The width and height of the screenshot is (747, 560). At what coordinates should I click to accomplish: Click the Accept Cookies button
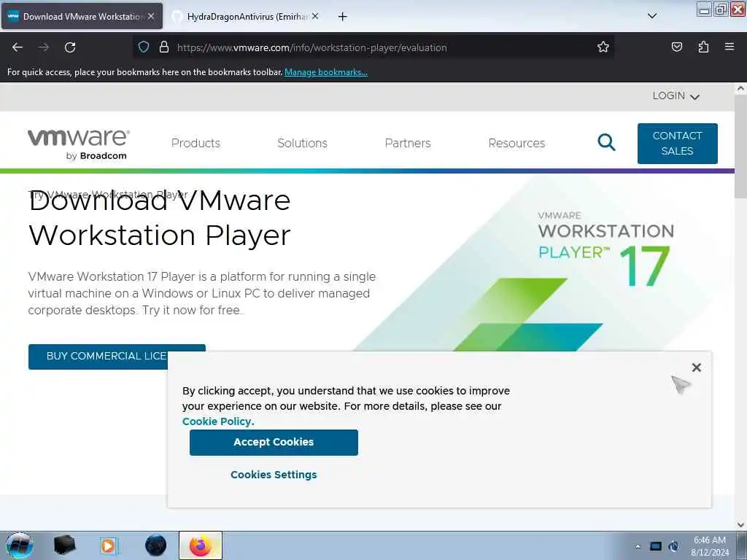[274, 443]
